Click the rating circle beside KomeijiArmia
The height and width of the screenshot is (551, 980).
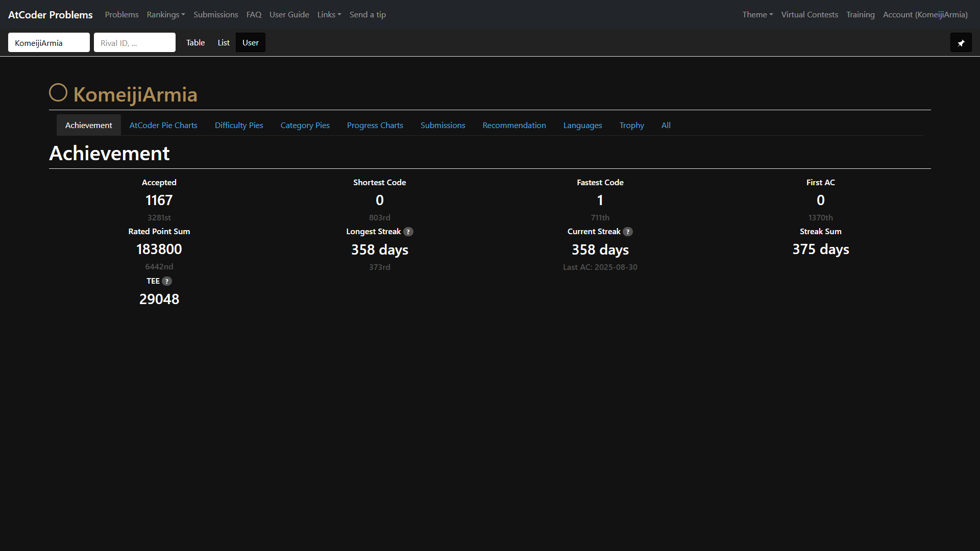[58, 93]
